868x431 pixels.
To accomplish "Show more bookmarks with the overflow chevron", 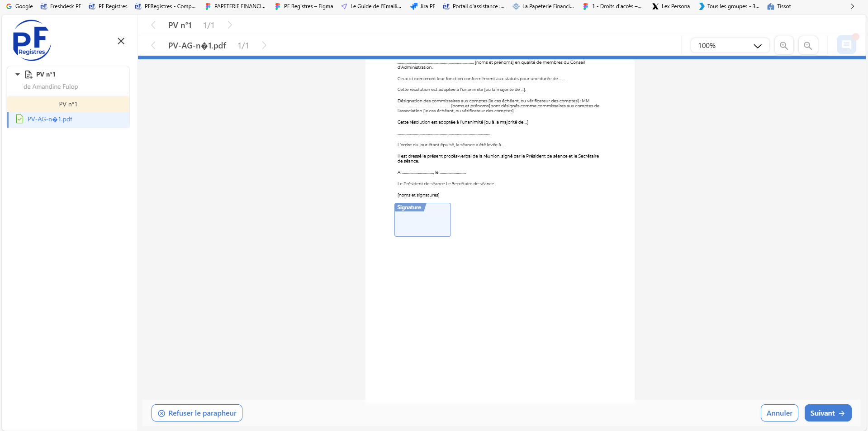I will pyautogui.click(x=852, y=6).
